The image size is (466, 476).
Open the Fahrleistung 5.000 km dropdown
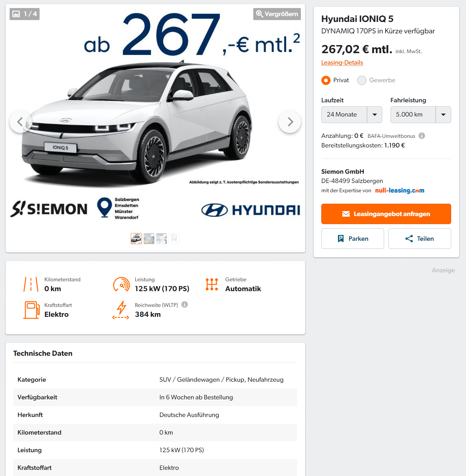[x=421, y=115]
